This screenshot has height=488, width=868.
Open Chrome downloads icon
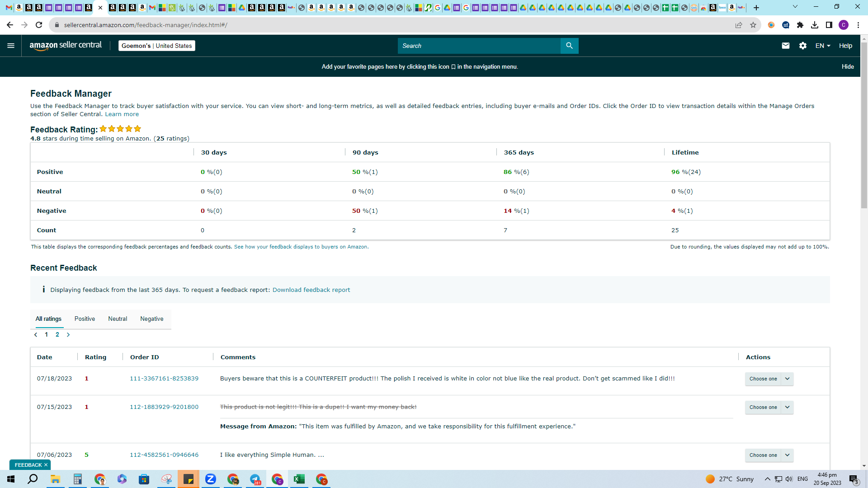(815, 25)
